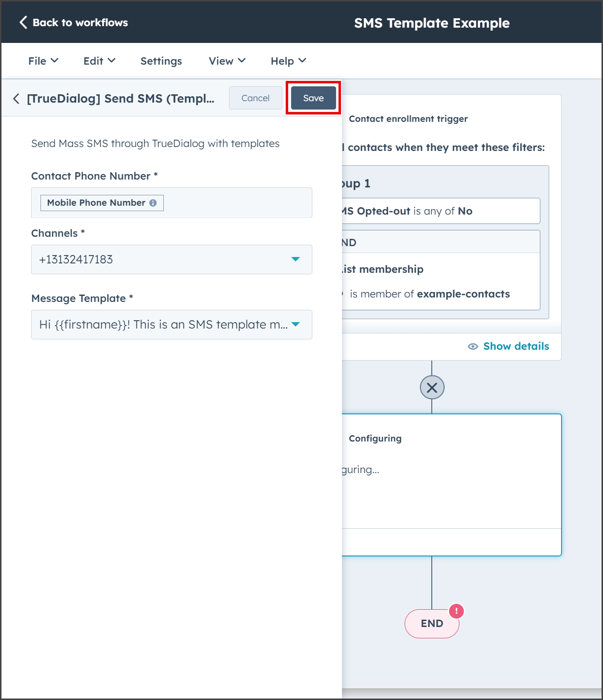Open the File menu

43,61
